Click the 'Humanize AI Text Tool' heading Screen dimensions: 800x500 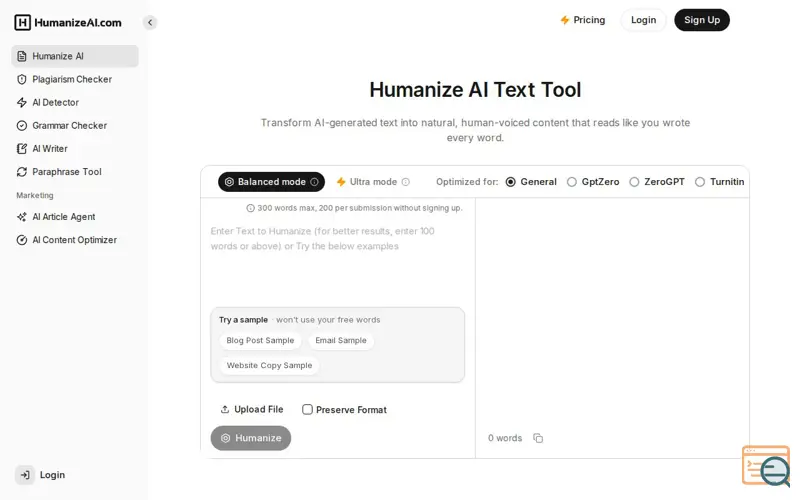coord(475,90)
